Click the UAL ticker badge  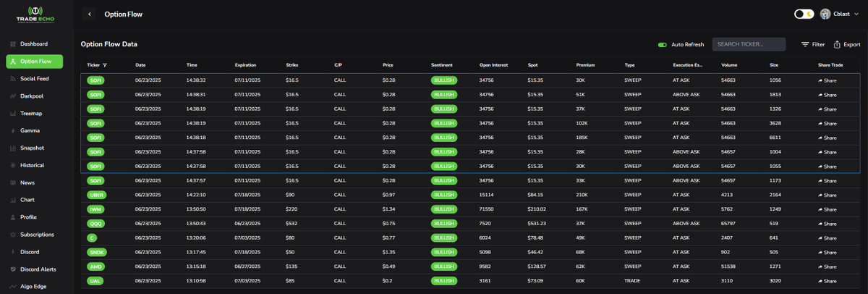95,280
